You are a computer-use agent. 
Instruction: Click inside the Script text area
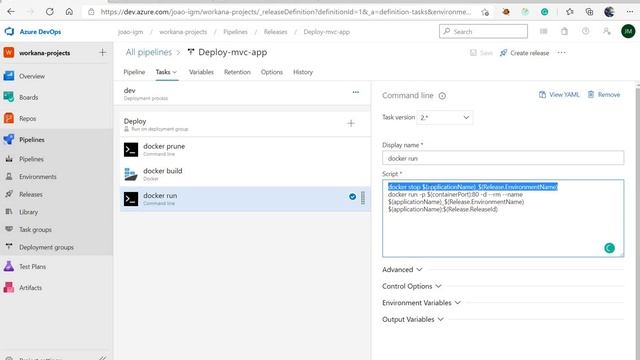pyautogui.click(x=503, y=218)
